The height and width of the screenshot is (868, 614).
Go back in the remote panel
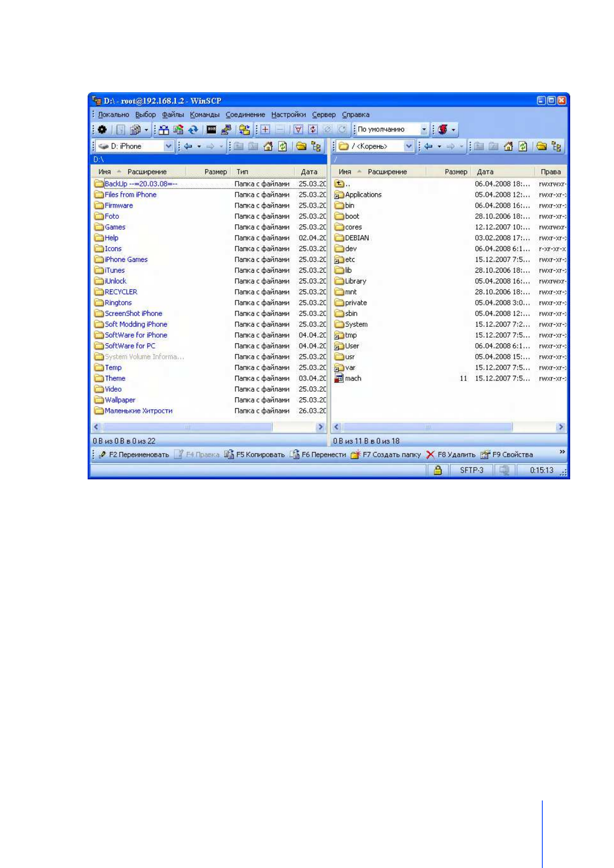428,146
